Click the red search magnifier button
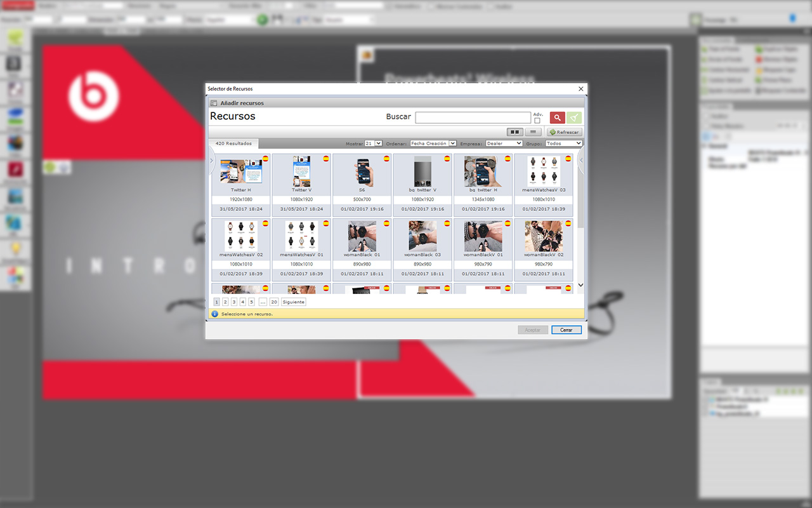The height and width of the screenshot is (508, 812). point(557,117)
